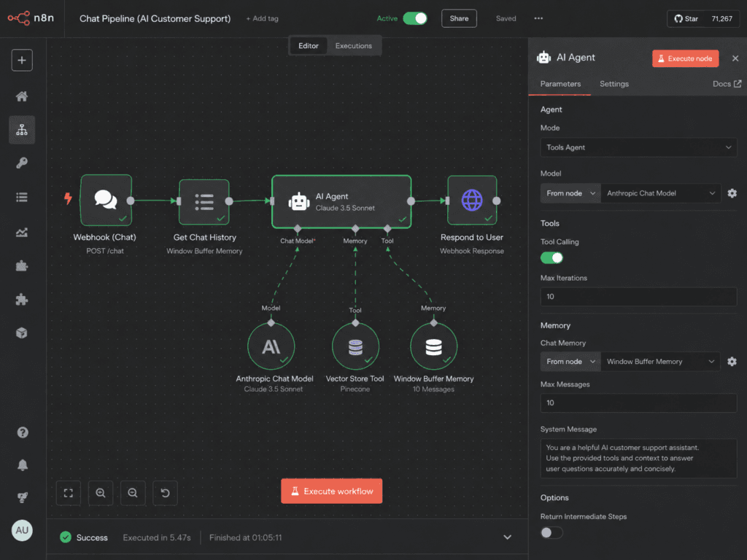This screenshot has width=747, height=560.
Task: Open Model From node dropdown
Action: point(570,193)
